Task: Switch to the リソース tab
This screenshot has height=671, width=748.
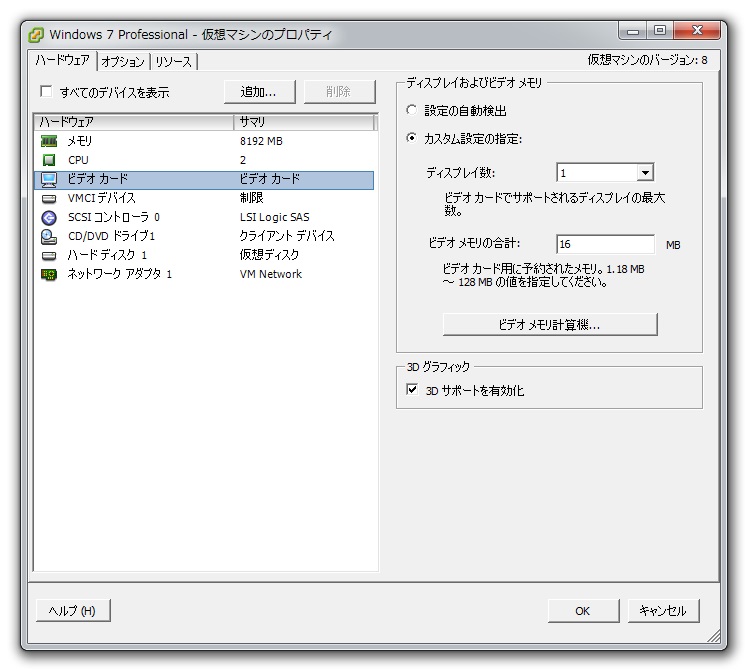Action: tap(173, 62)
